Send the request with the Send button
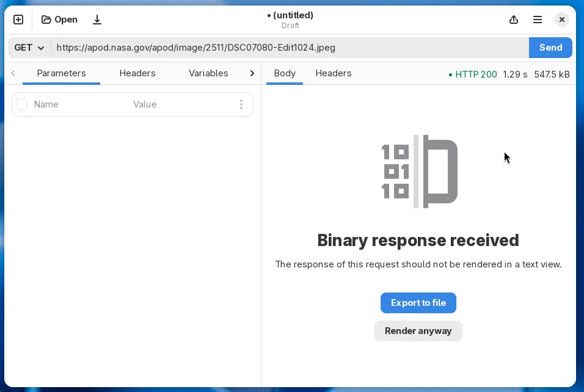584x392 pixels. pos(550,48)
